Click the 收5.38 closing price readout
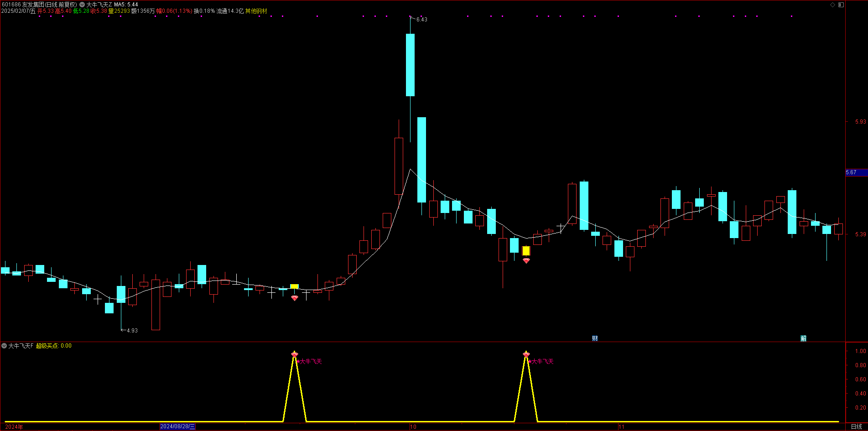Image resolution: width=868 pixels, height=431 pixels. tap(99, 11)
